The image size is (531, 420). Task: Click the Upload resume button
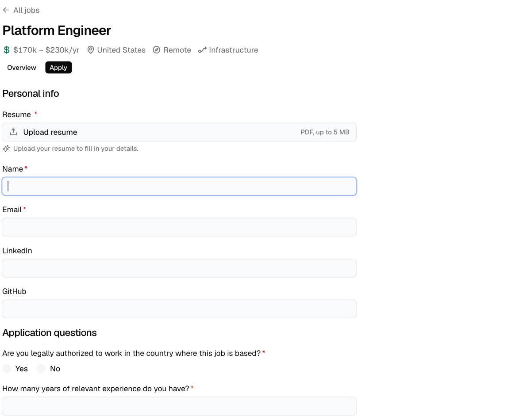tap(179, 132)
